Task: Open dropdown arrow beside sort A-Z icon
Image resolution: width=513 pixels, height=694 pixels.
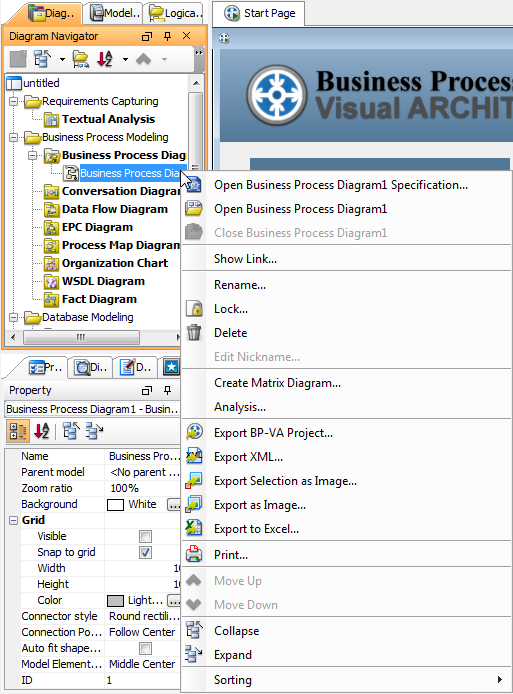Action: (x=125, y=59)
